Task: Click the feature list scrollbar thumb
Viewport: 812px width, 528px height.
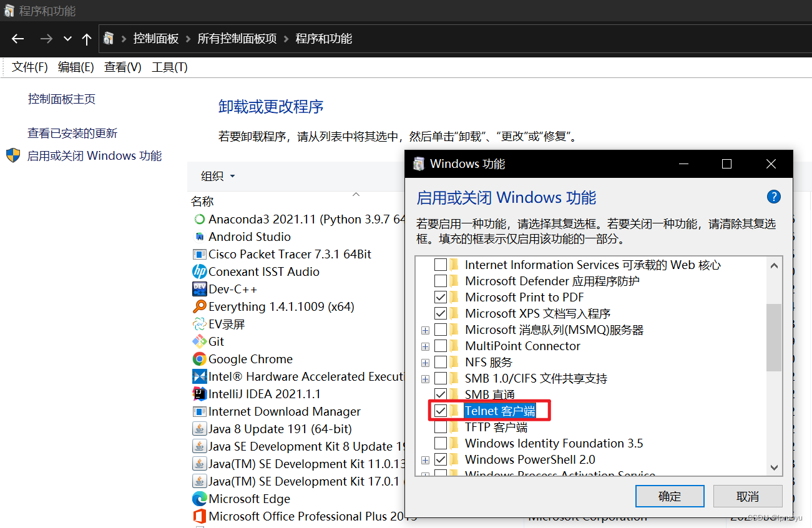Action: [774, 337]
